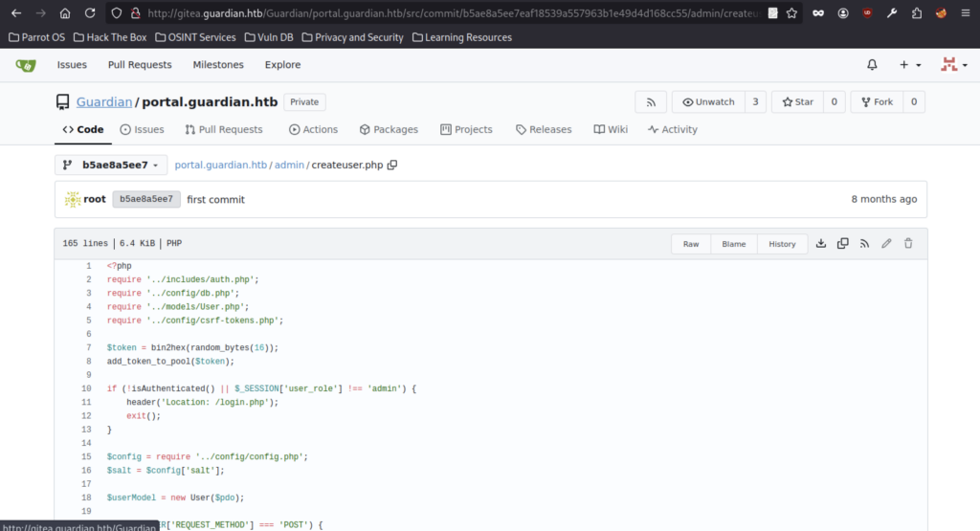This screenshot has height=531, width=980.
Task: Open the notifications bell
Action: (872, 65)
